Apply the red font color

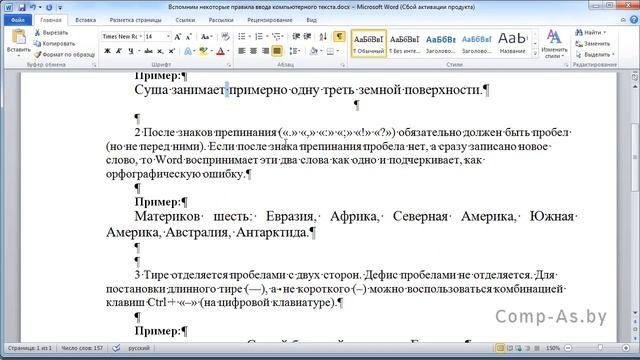point(220,51)
